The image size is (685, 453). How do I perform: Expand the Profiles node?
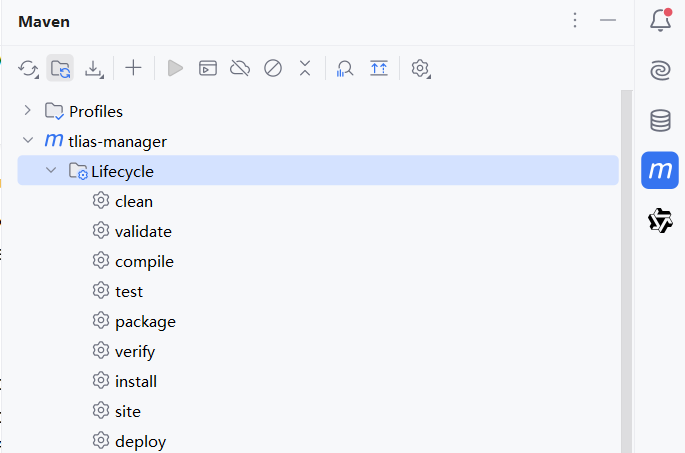[28, 111]
